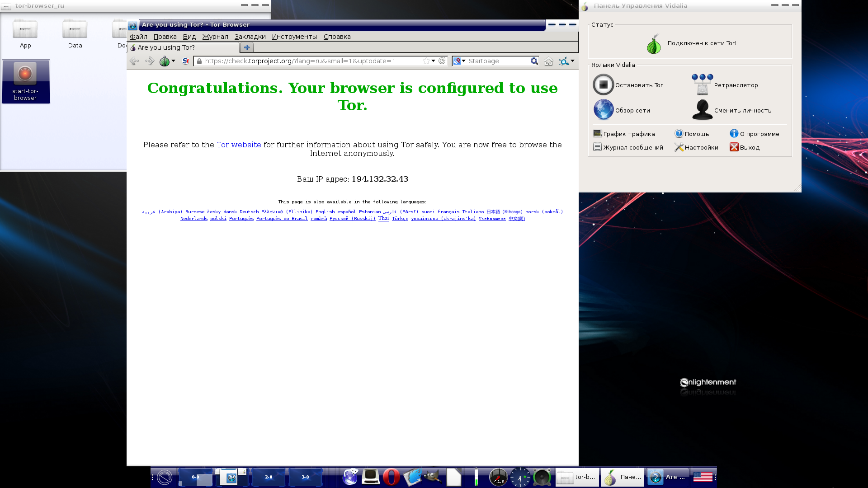Bookmark page with the star icon
Image resolution: width=868 pixels, height=488 pixels.
tap(426, 61)
